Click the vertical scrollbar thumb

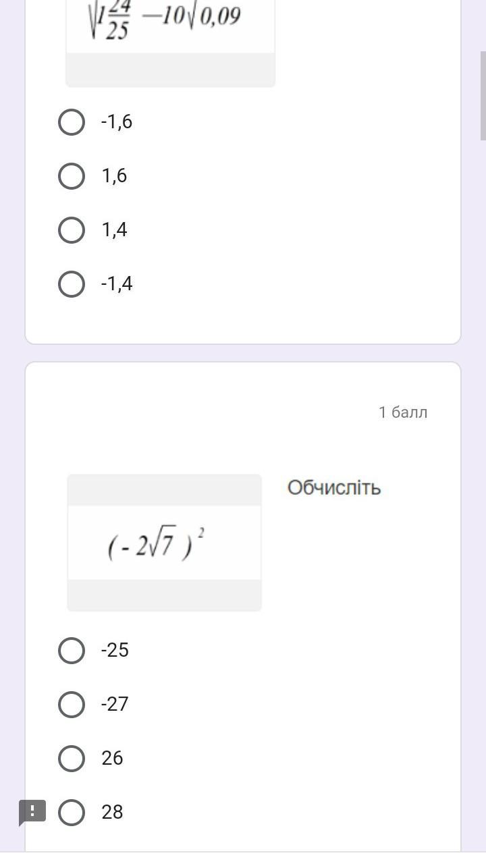(483, 94)
